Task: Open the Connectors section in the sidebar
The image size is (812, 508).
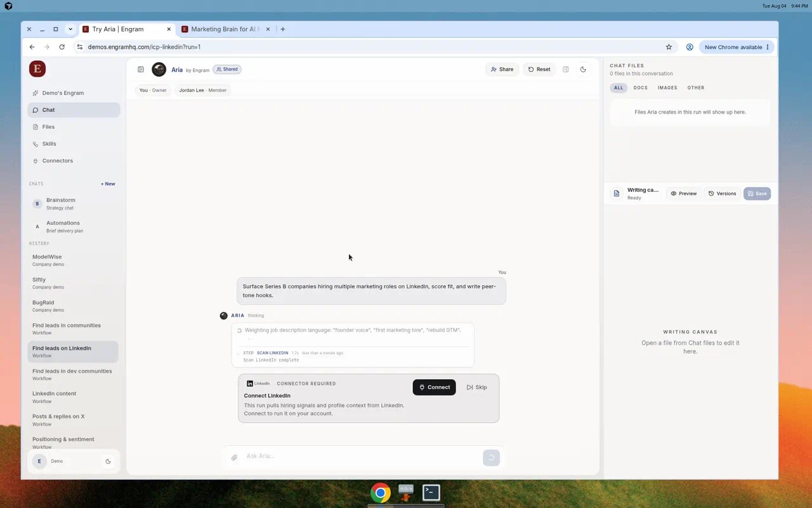Action: pyautogui.click(x=74, y=161)
